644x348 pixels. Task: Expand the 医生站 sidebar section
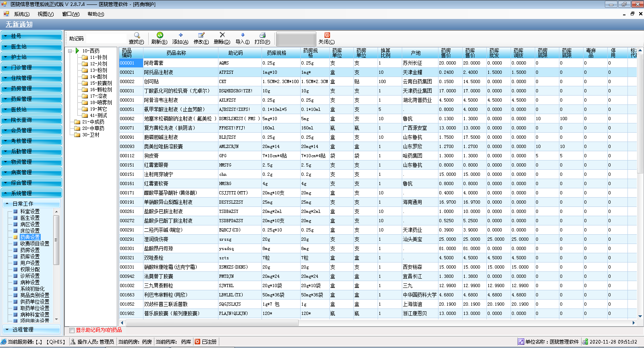31,46
